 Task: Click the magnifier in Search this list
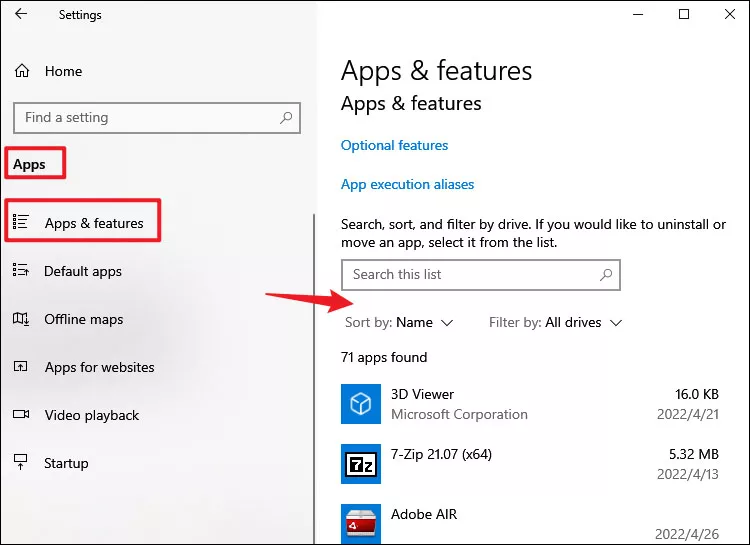pyautogui.click(x=606, y=275)
